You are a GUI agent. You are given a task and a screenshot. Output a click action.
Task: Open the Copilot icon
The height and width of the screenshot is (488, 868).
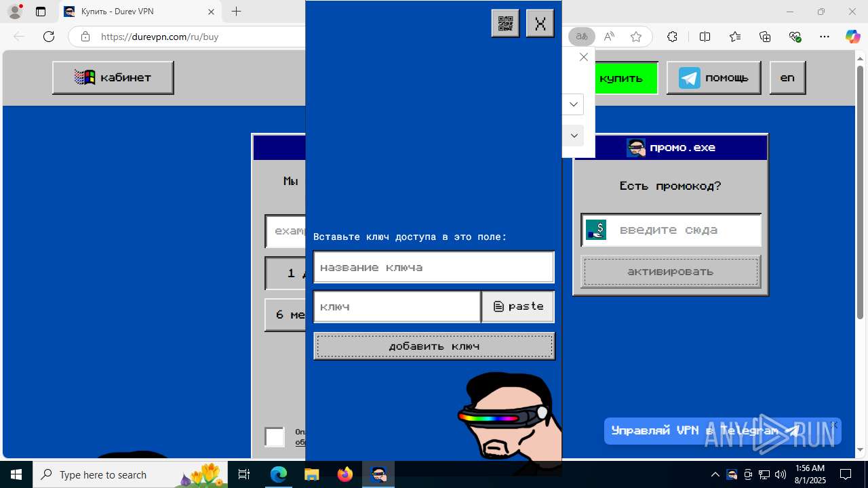click(x=852, y=37)
